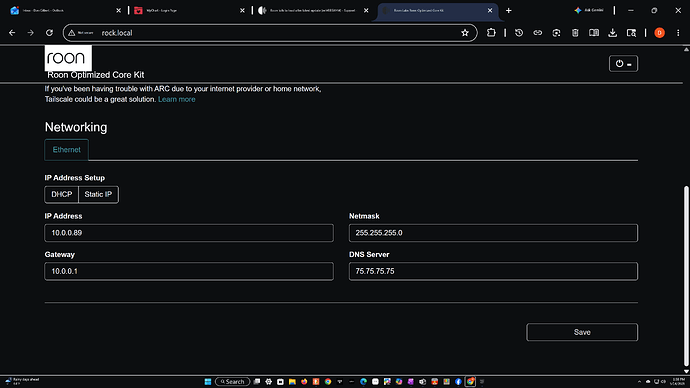Show hidden system tray icons
The width and height of the screenshot is (690, 388).
pos(639,381)
